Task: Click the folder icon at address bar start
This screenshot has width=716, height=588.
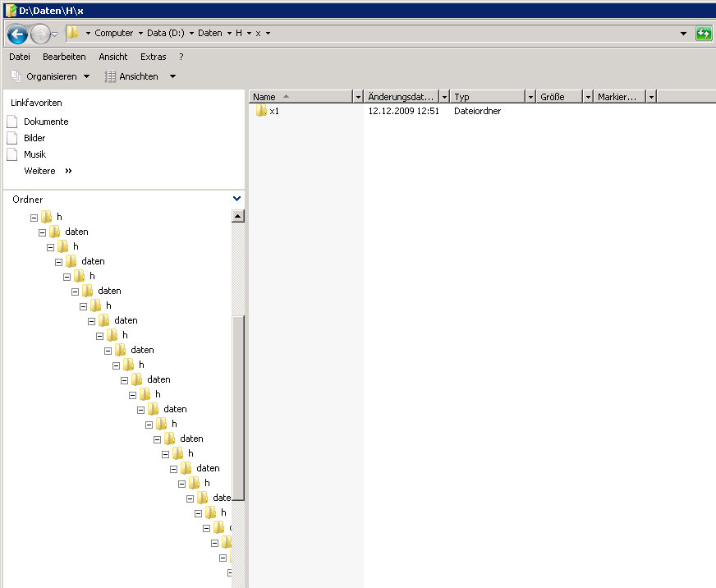Action: pyautogui.click(x=73, y=34)
